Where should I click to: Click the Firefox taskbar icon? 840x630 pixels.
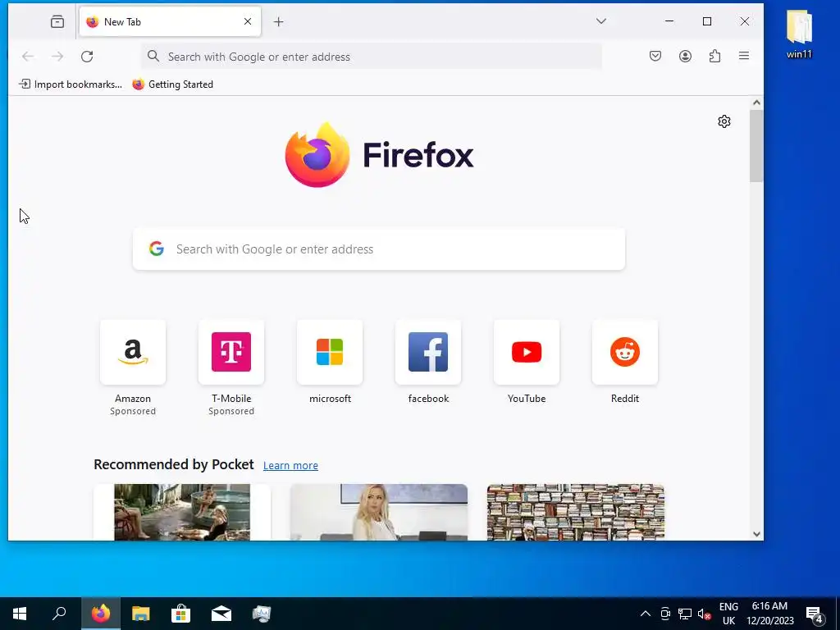tap(101, 614)
